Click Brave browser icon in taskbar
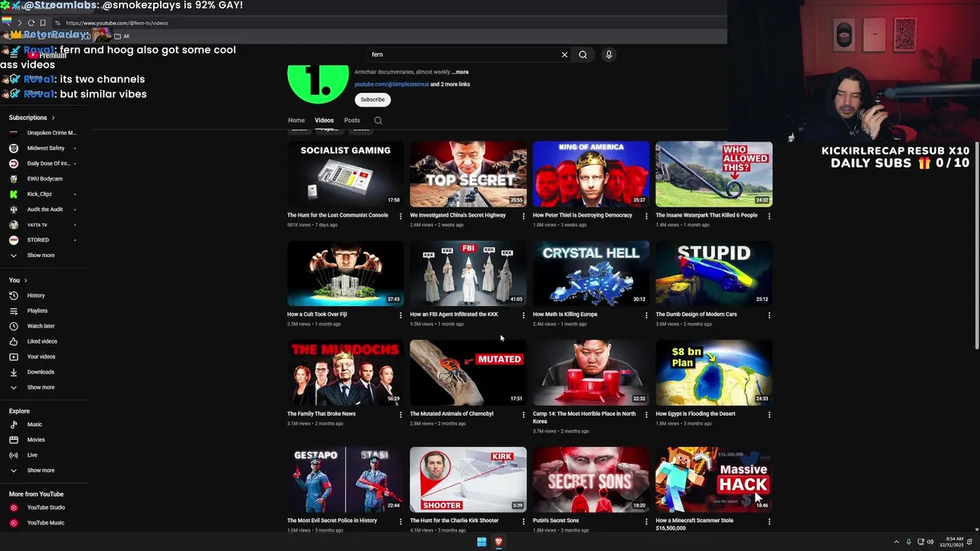The width and height of the screenshot is (980, 551). coord(498,542)
